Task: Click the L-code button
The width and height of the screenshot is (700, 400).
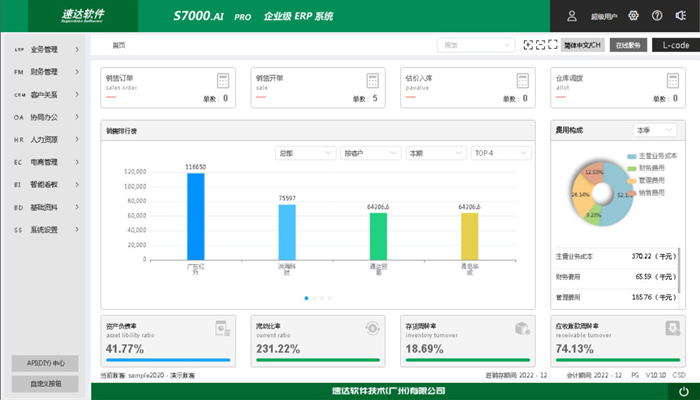Action: click(669, 45)
